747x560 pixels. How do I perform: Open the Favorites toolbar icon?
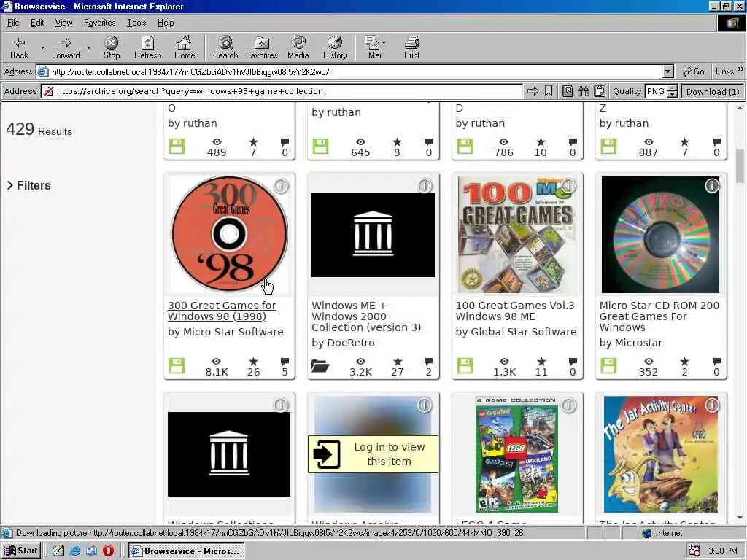click(x=262, y=47)
